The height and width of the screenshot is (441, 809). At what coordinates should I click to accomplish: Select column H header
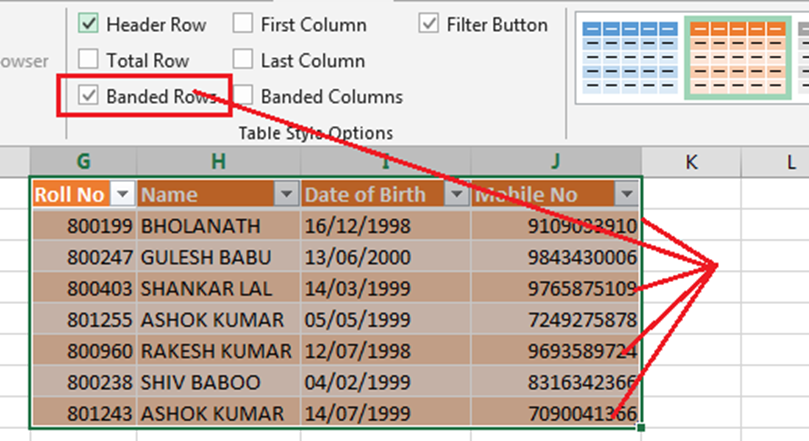(x=218, y=161)
